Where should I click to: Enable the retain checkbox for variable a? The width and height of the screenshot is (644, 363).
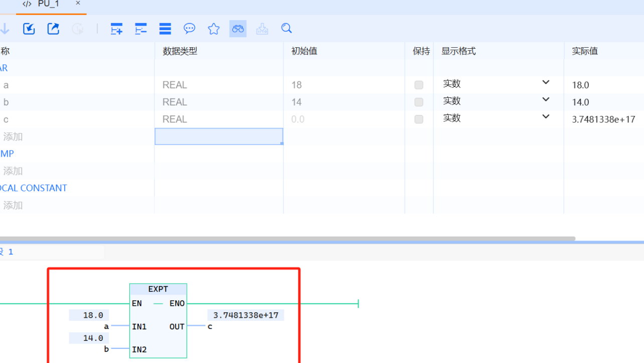(x=419, y=85)
